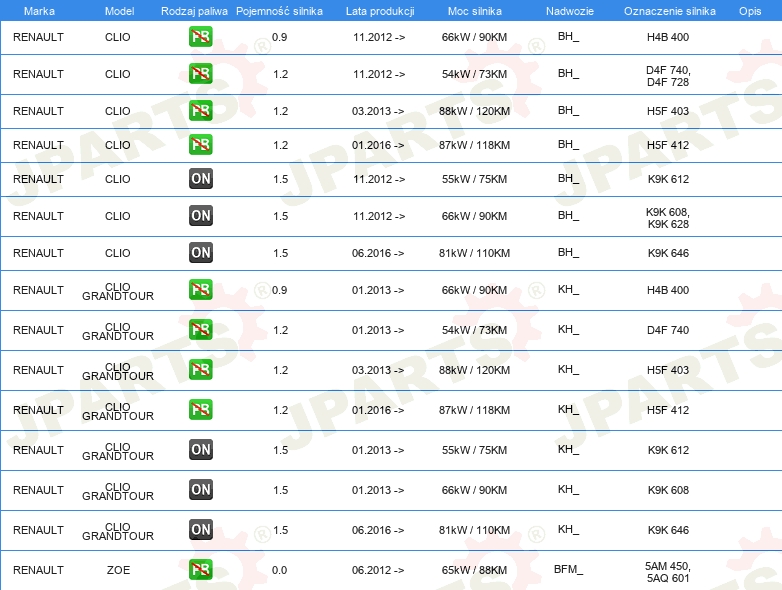Click the Moc silnika column header
Image resolution: width=782 pixels, height=590 pixels.
click(x=474, y=11)
